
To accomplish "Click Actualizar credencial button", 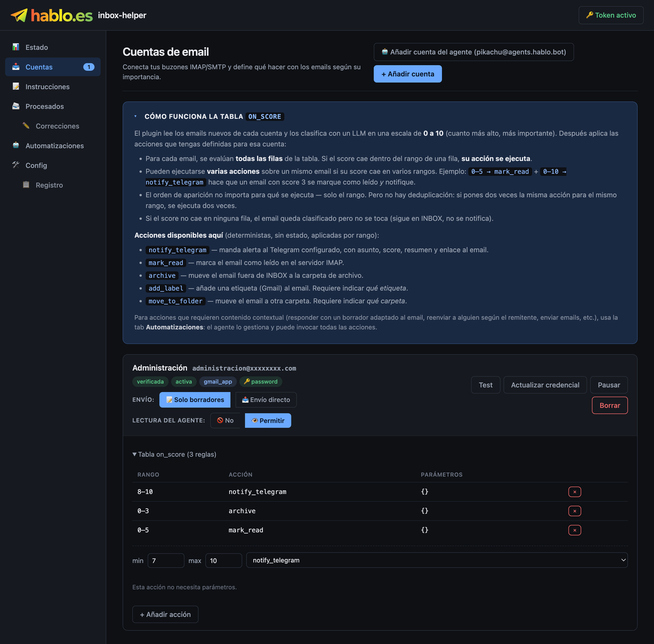I will tap(545, 385).
